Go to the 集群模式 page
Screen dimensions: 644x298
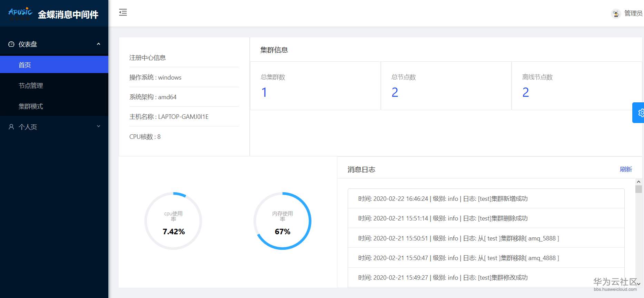pyautogui.click(x=54, y=106)
